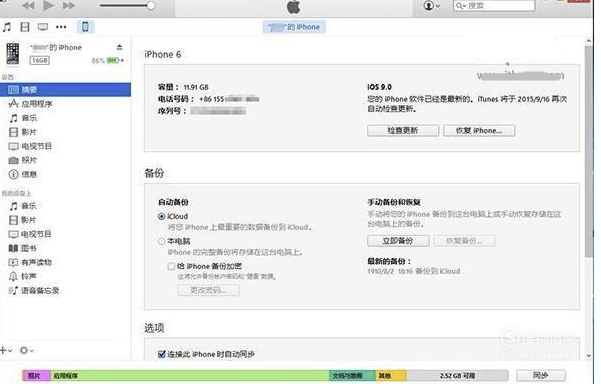Open the gear settings dropdown
The image size is (601, 384).
coord(26,350)
